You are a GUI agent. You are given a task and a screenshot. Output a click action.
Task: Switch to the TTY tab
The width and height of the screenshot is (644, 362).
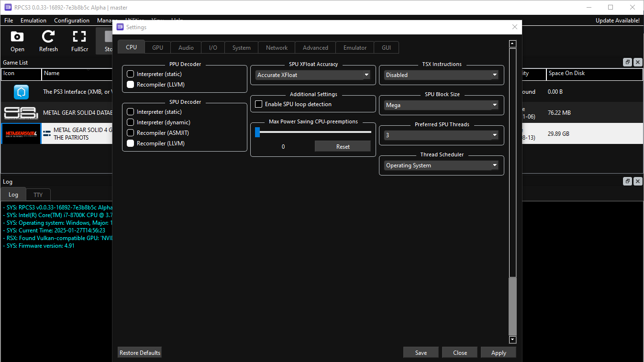[38, 195]
